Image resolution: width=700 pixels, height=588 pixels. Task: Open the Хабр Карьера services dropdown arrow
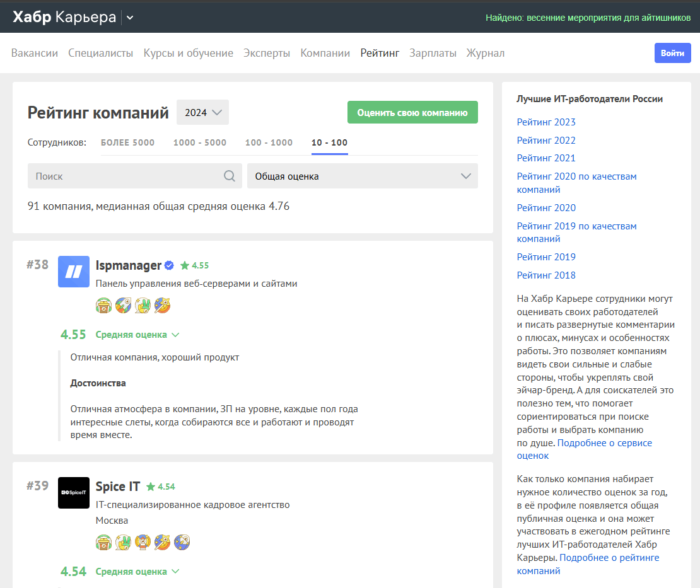pos(130,18)
